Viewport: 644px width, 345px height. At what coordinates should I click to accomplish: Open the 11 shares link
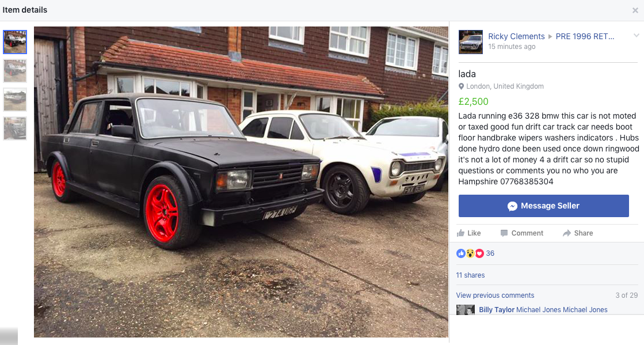[x=470, y=275]
